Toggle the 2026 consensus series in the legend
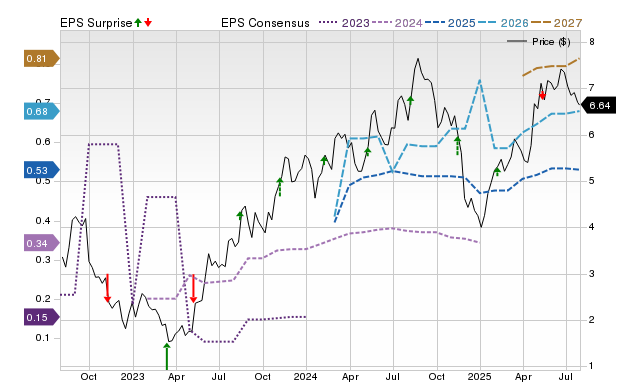 pyautogui.click(x=503, y=23)
